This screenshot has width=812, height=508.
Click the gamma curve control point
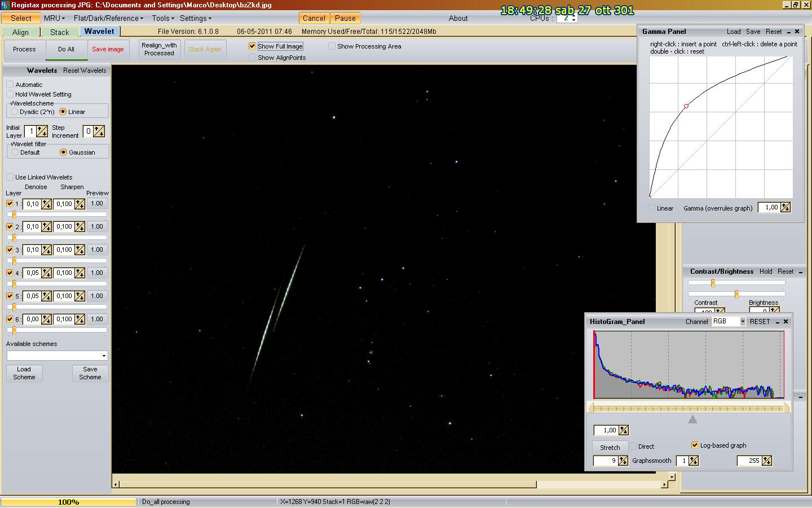686,106
